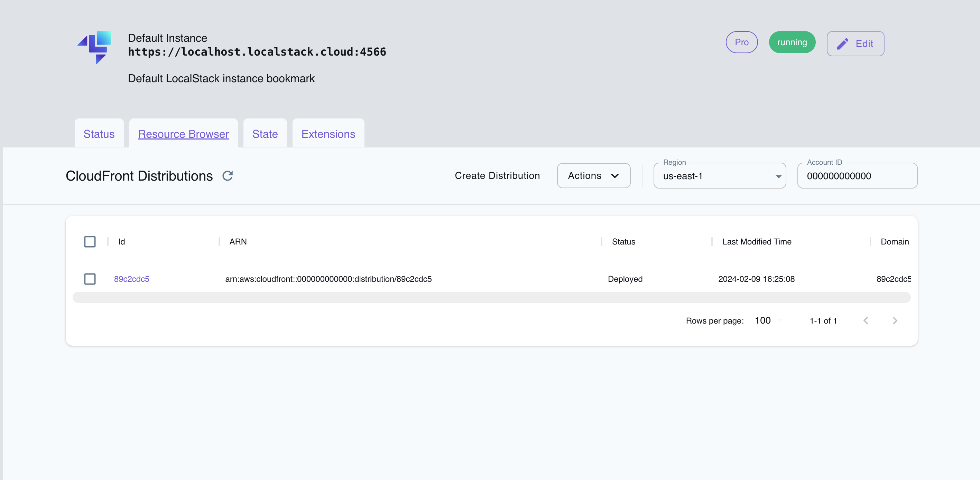The height and width of the screenshot is (480, 980).
Task: Go to the previous page of results
Action: tap(866, 320)
